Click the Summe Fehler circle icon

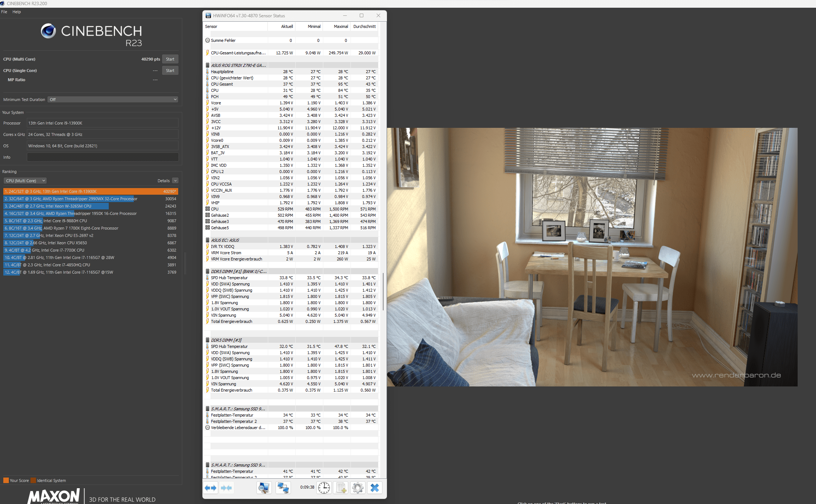point(208,40)
